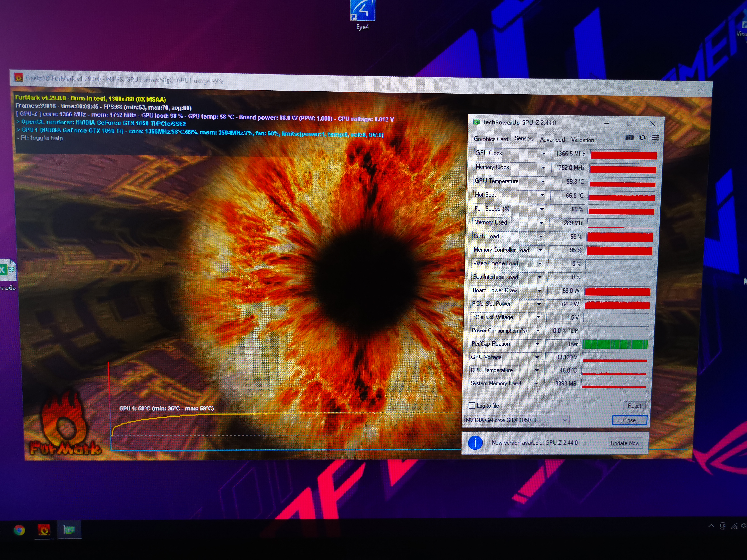Click the GPU-Z refresh icon
Image resolution: width=747 pixels, height=560 pixels.
(642, 138)
